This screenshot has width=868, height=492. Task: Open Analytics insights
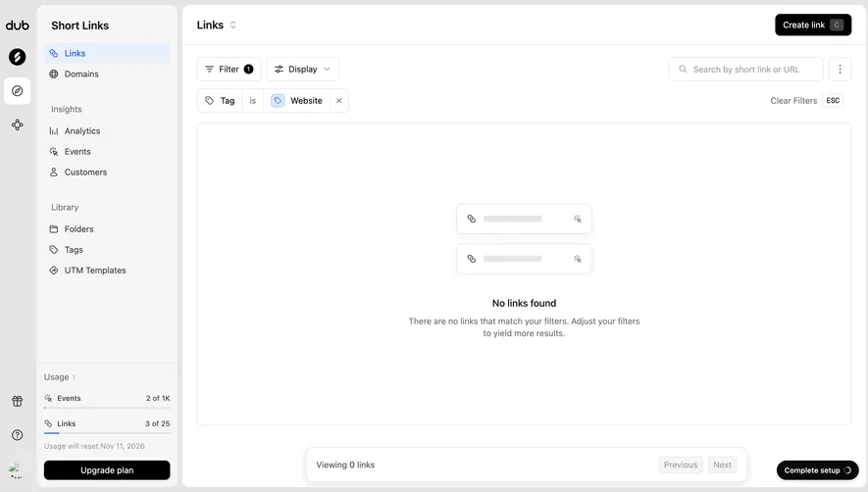coord(107,131)
